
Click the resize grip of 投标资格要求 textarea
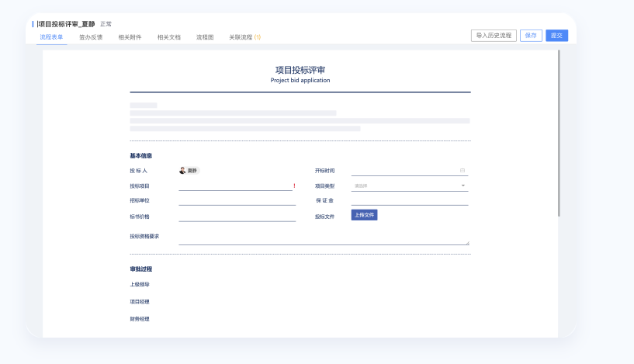point(467,242)
